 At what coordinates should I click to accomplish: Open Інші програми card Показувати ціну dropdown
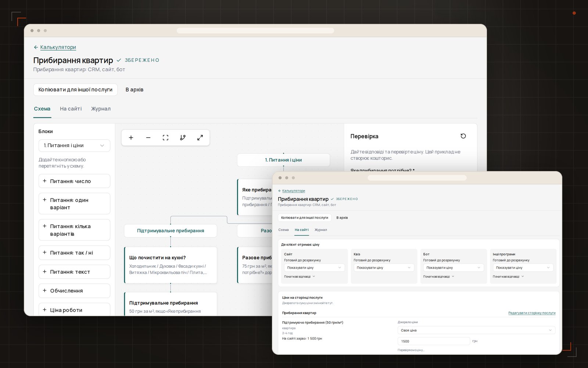pos(523,268)
